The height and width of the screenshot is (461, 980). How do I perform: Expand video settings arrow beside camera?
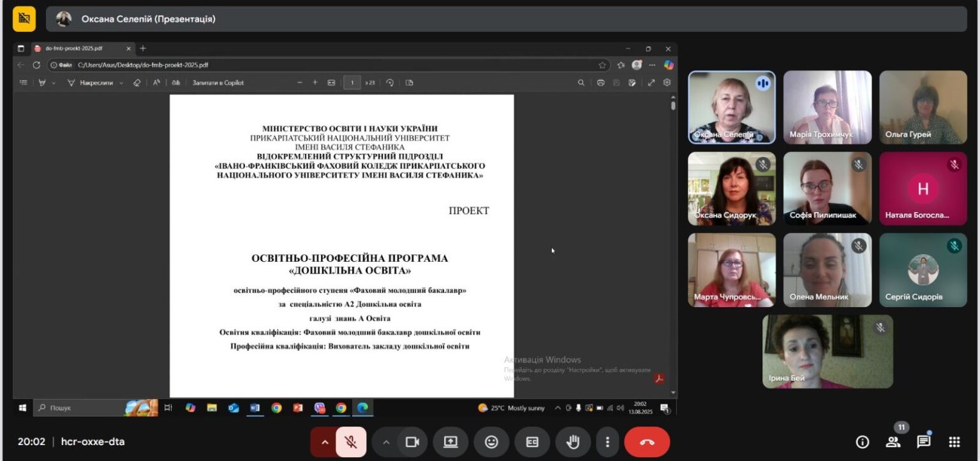(385, 442)
